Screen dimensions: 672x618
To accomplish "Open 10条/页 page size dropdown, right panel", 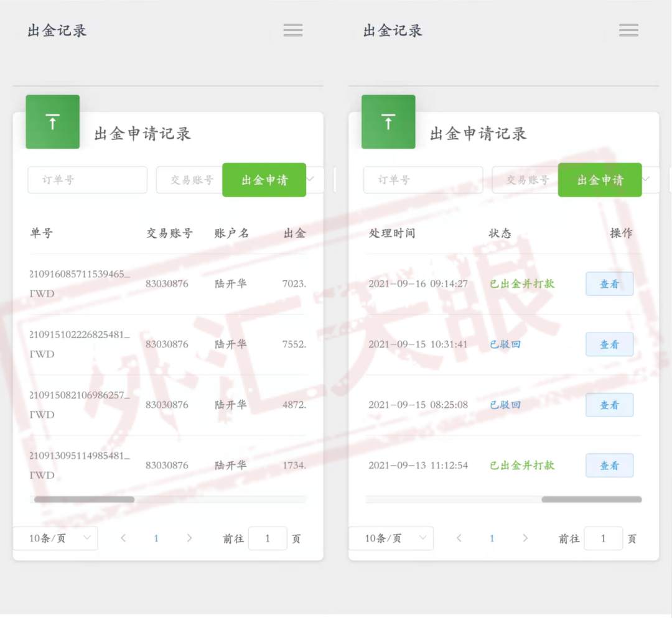I will 391,538.
